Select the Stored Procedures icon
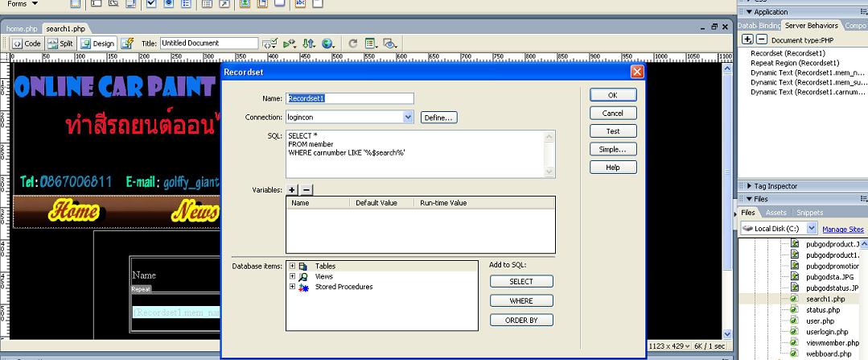This screenshot has height=360, width=868. coord(303,287)
